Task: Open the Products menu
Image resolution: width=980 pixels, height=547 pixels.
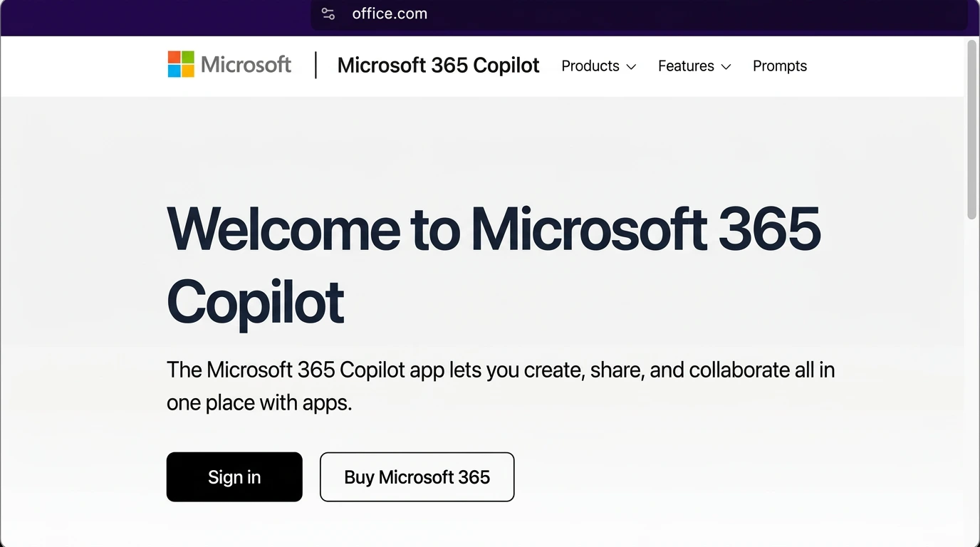Action: click(x=590, y=66)
